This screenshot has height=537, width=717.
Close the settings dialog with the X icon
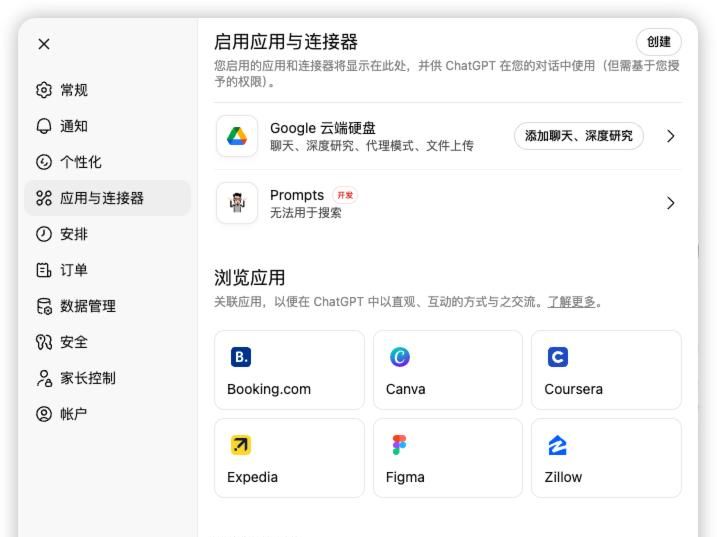pos(44,44)
